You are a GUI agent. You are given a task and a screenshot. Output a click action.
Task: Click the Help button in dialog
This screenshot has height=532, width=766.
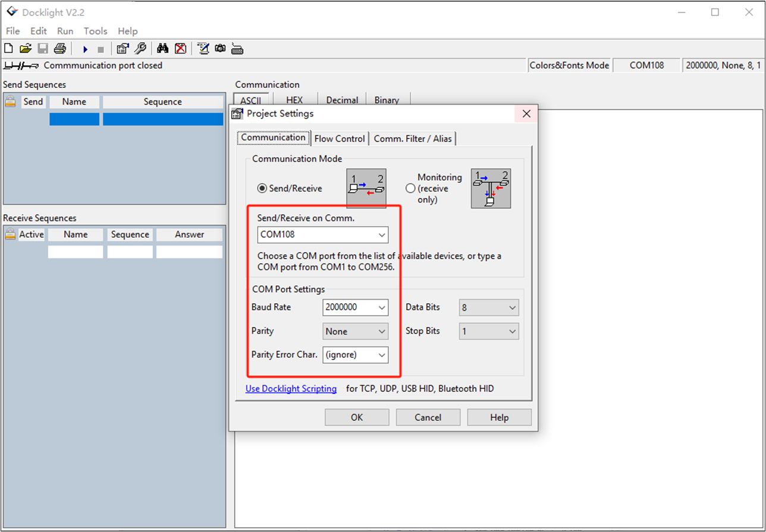pos(500,417)
